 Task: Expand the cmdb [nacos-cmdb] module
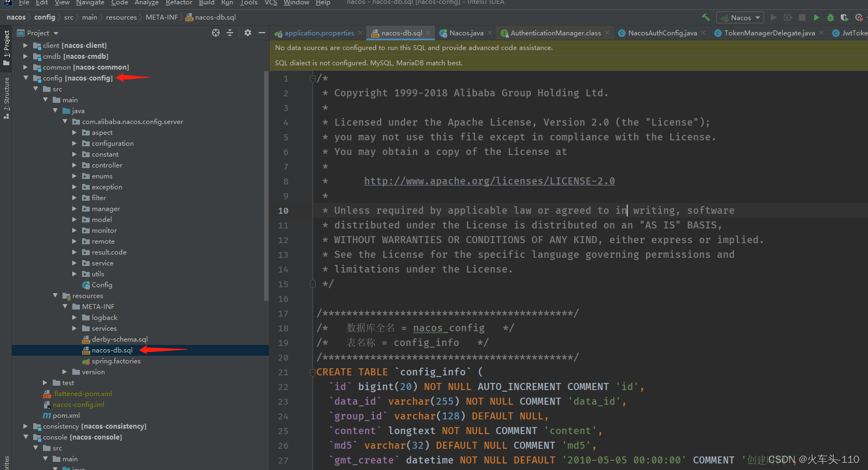click(x=25, y=57)
